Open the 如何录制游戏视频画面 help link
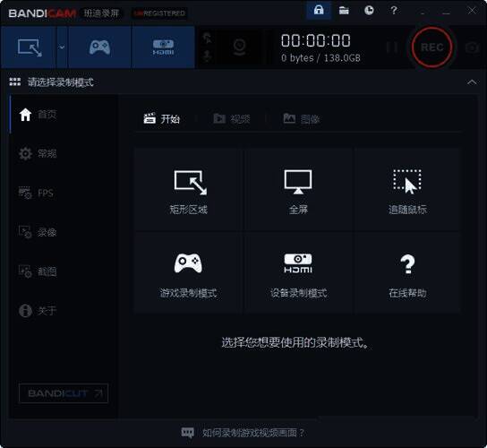This screenshot has width=487, height=448. (x=253, y=433)
